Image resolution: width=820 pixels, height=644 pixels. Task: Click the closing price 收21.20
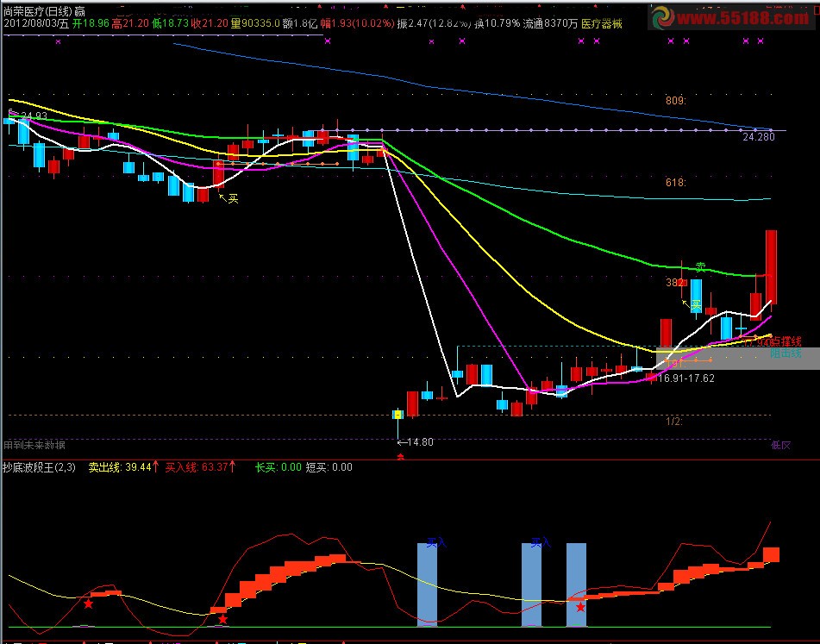[x=210, y=24]
